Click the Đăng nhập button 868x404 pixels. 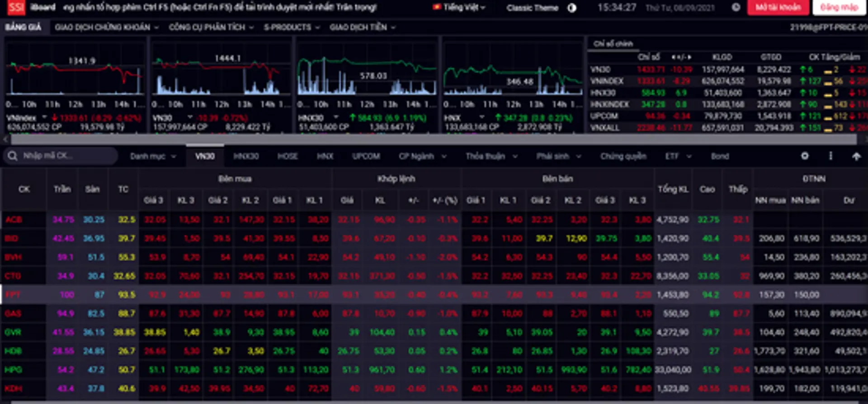click(x=839, y=7)
